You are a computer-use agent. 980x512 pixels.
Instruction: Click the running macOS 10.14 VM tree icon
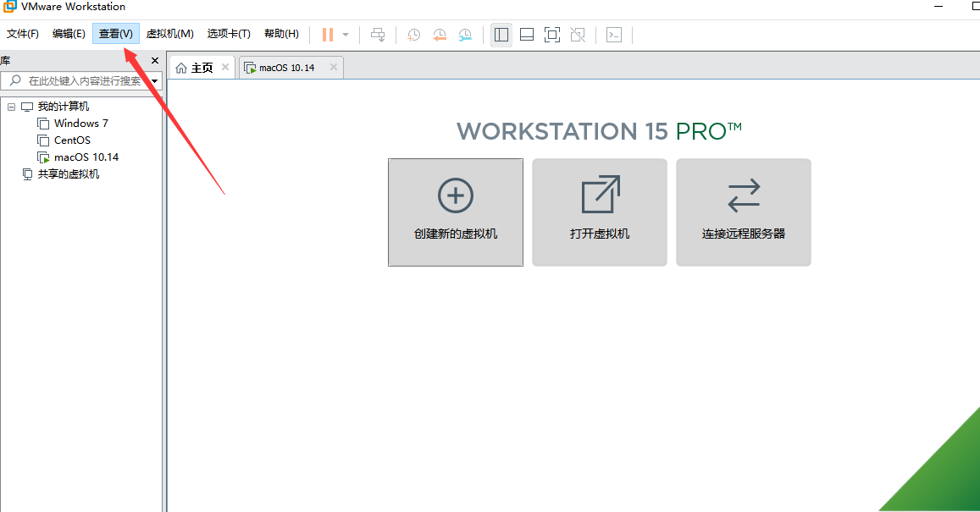click(43, 157)
